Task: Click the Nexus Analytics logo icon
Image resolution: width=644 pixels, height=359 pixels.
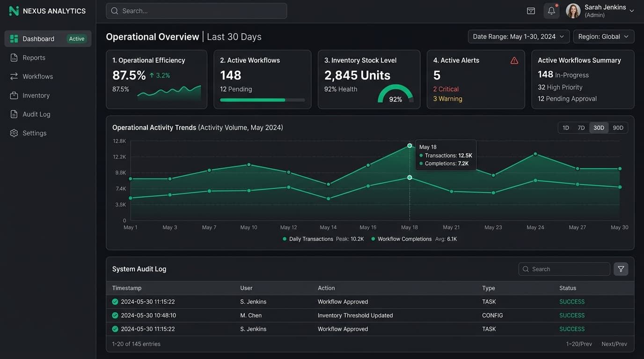Action: click(x=14, y=11)
